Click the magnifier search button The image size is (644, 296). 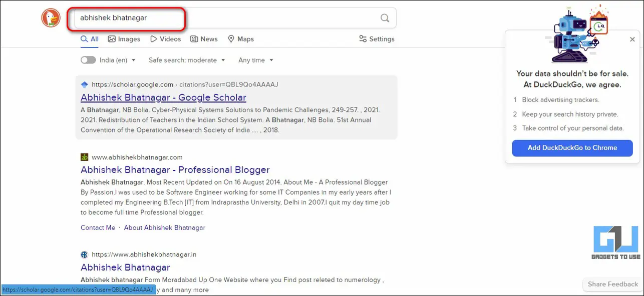click(385, 18)
